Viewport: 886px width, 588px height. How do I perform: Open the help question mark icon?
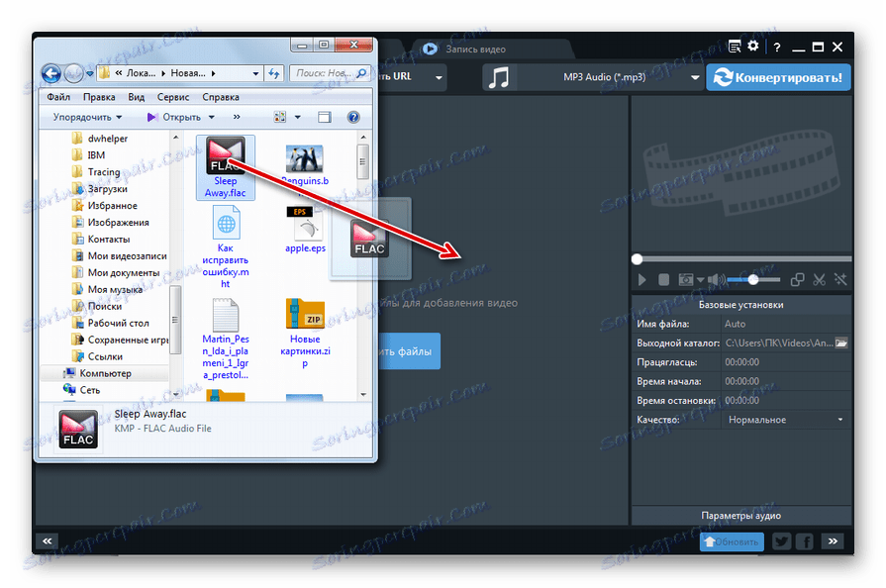pos(777,48)
